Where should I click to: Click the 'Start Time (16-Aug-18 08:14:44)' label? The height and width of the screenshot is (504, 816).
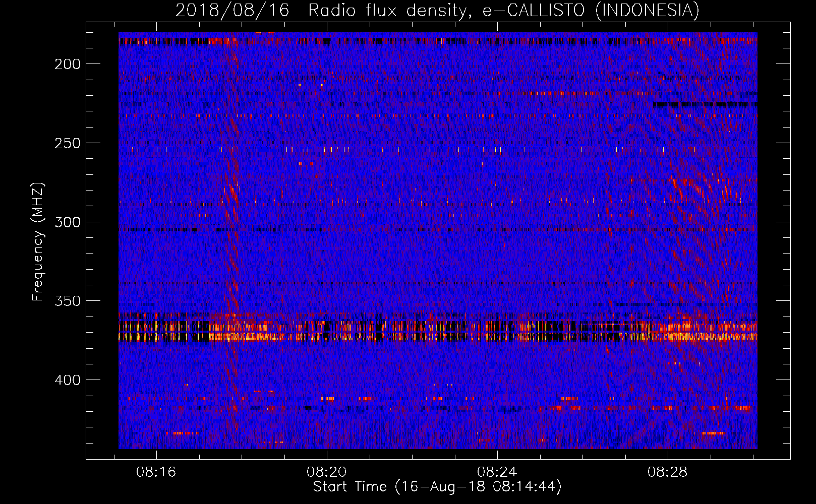tap(437, 487)
